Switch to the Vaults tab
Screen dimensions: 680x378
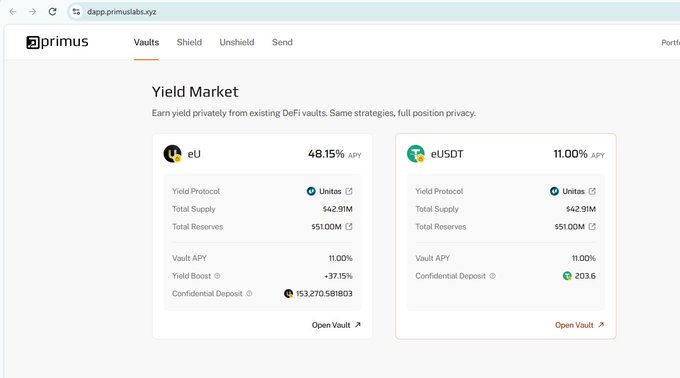[146, 42]
